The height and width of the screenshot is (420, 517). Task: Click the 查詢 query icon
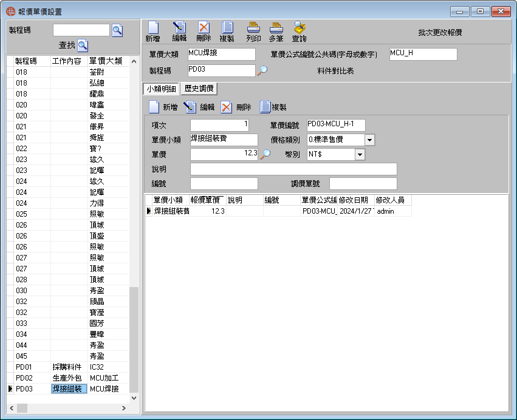tap(300, 28)
